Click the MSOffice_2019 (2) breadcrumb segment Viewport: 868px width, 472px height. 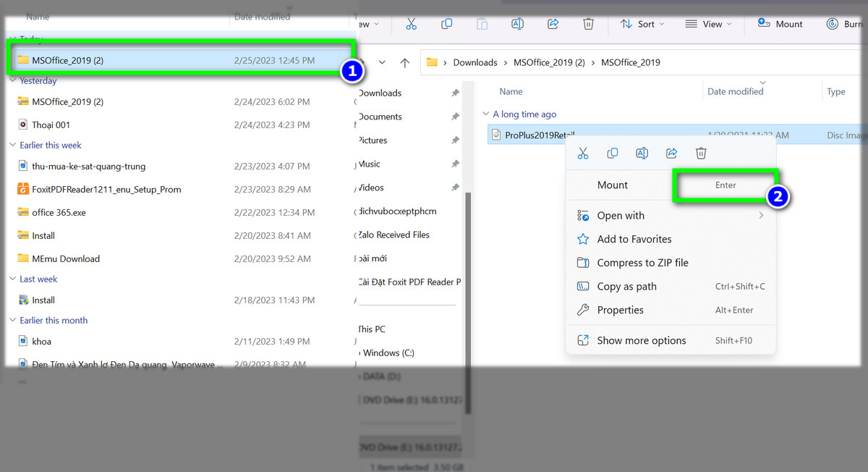coord(549,62)
